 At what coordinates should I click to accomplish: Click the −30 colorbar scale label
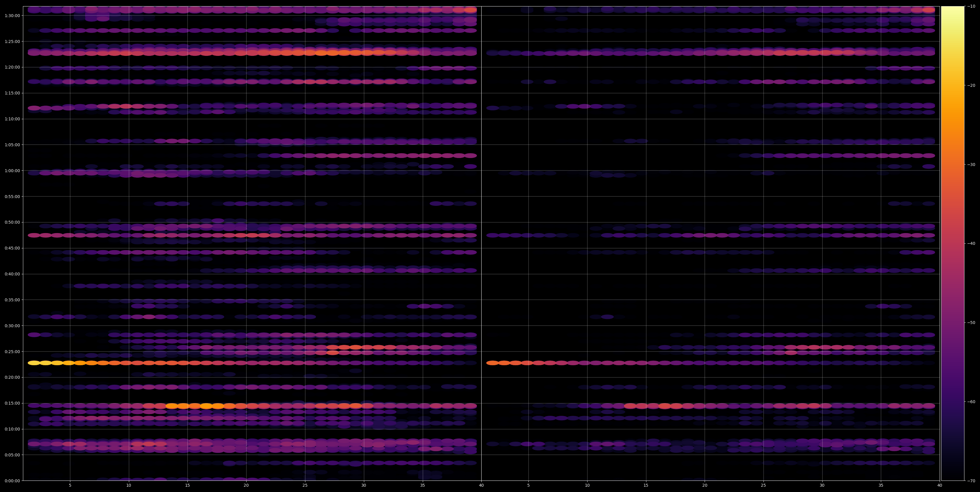click(971, 165)
